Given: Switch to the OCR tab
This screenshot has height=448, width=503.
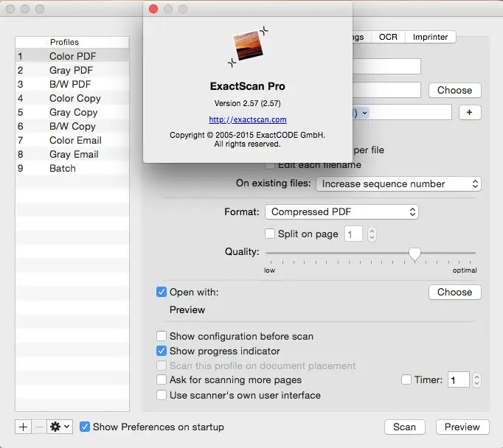Looking at the screenshot, I should [388, 37].
